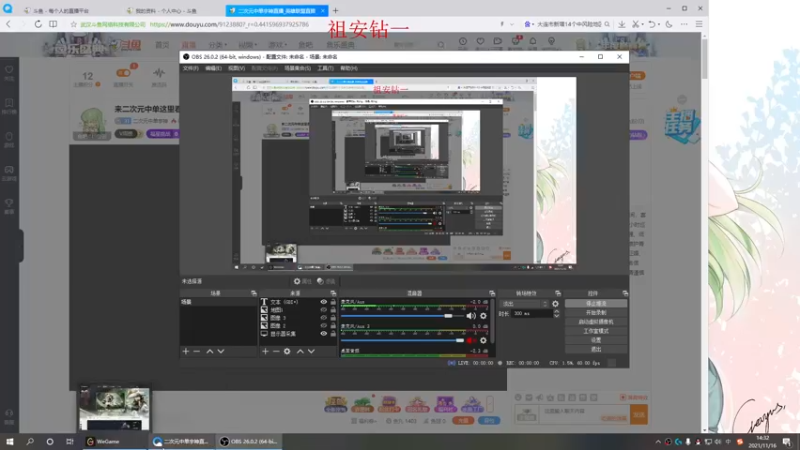Toggle visibility of second source in list

coord(323,310)
